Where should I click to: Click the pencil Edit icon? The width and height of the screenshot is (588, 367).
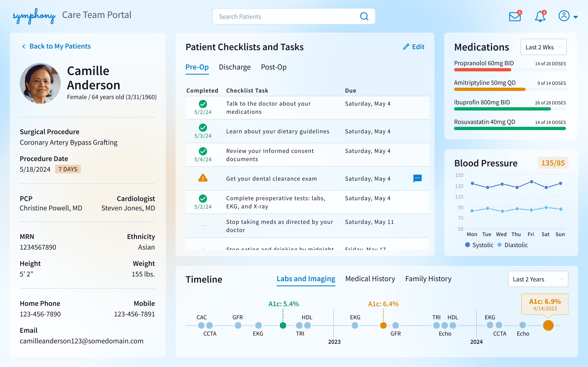coord(406,47)
